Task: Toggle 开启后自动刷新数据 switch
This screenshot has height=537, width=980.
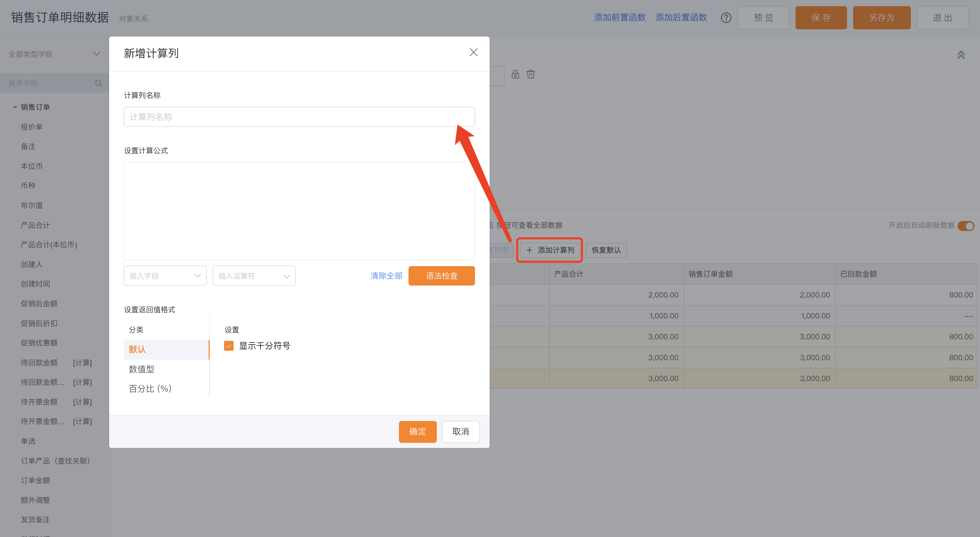Action: point(966,226)
